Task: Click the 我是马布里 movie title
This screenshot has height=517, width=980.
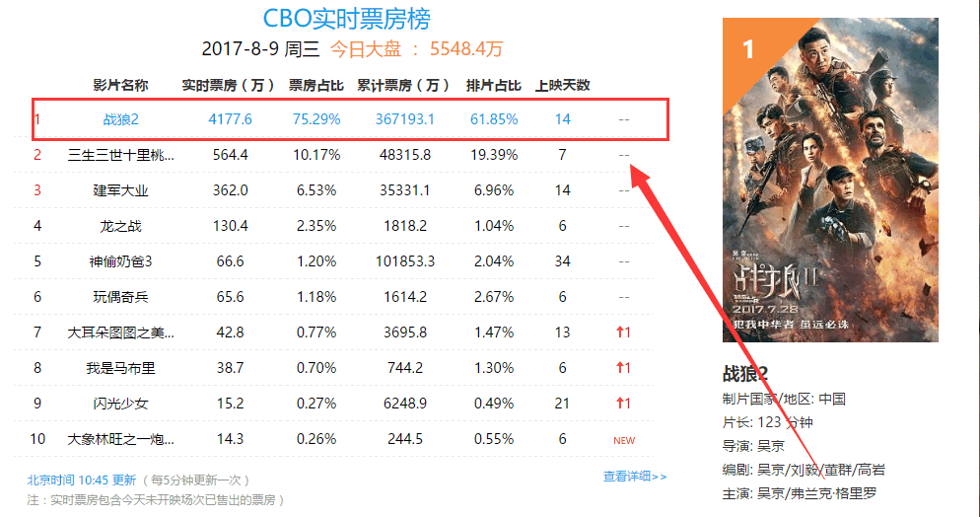Action: (120, 368)
